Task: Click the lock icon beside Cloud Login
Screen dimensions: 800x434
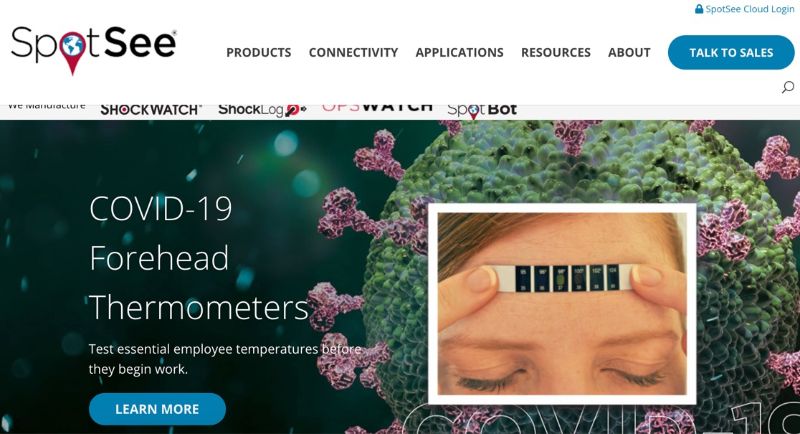Action: 699,9
